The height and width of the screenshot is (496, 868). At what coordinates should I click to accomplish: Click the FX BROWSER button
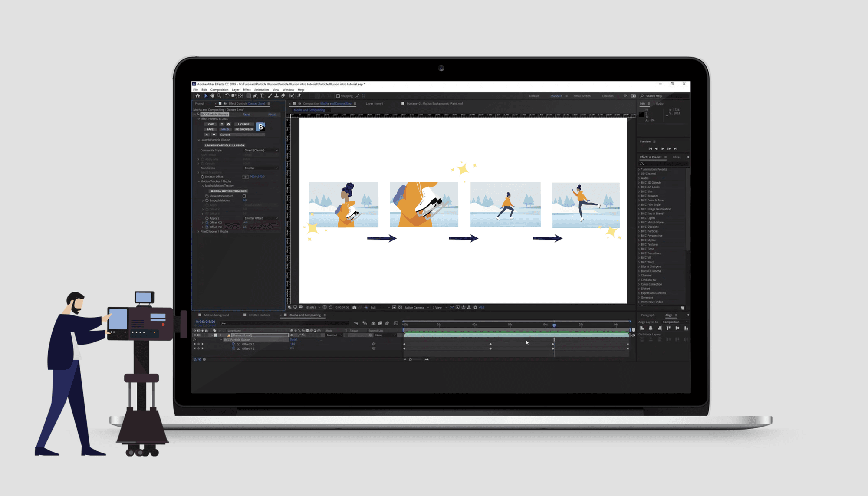(244, 129)
